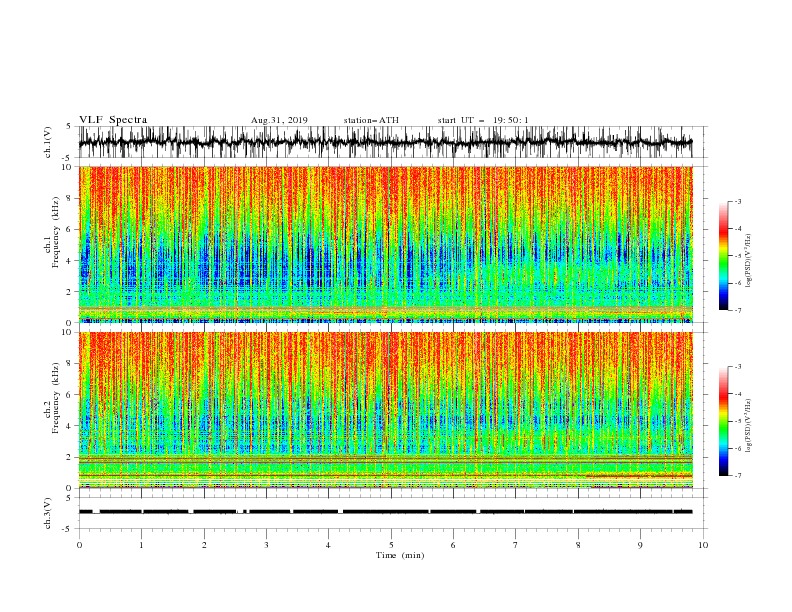
Task: Click the time axis tick label '8'
Action: pos(578,545)
